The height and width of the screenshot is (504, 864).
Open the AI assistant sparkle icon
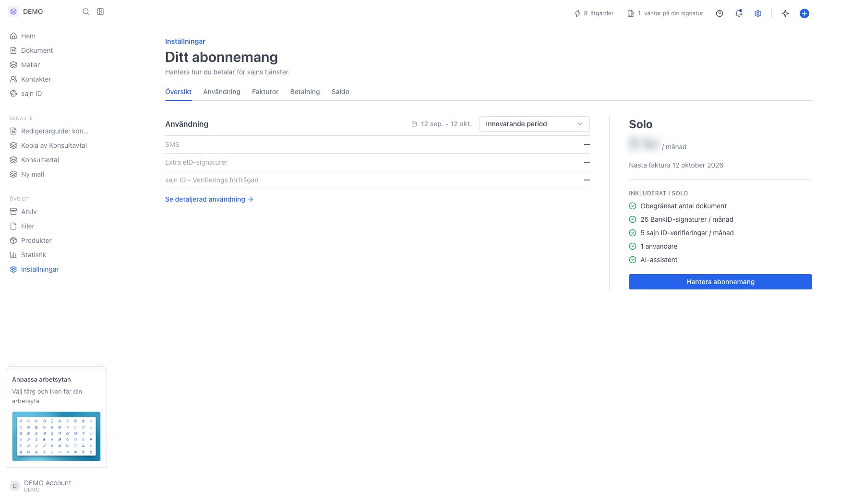click(785, 13)
